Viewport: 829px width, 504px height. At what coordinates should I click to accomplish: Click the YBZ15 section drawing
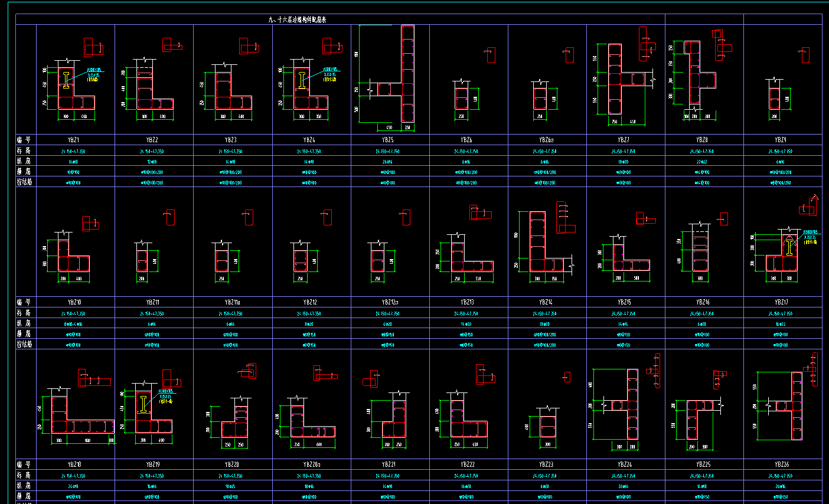tap(631, 258)
